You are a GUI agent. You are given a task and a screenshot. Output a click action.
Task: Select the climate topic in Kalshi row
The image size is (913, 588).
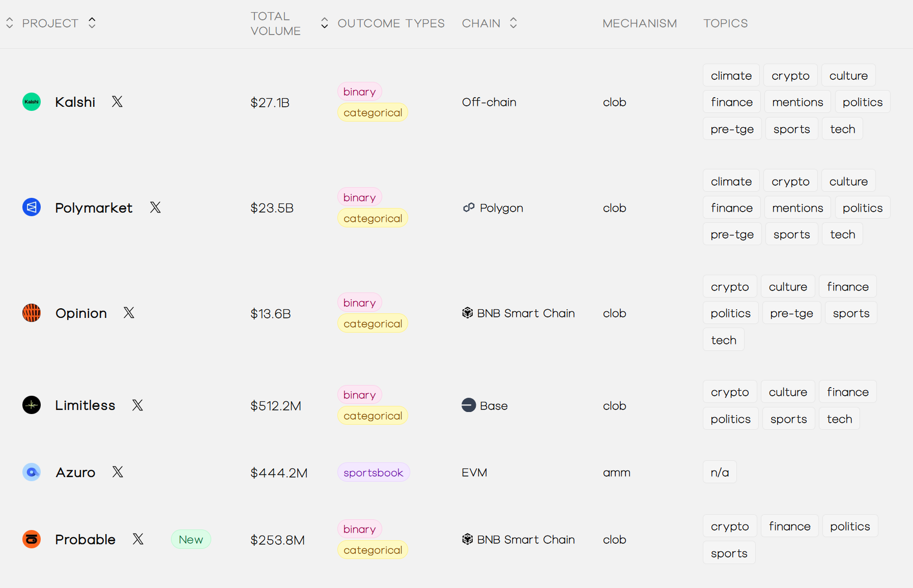(x=731, y=75)
